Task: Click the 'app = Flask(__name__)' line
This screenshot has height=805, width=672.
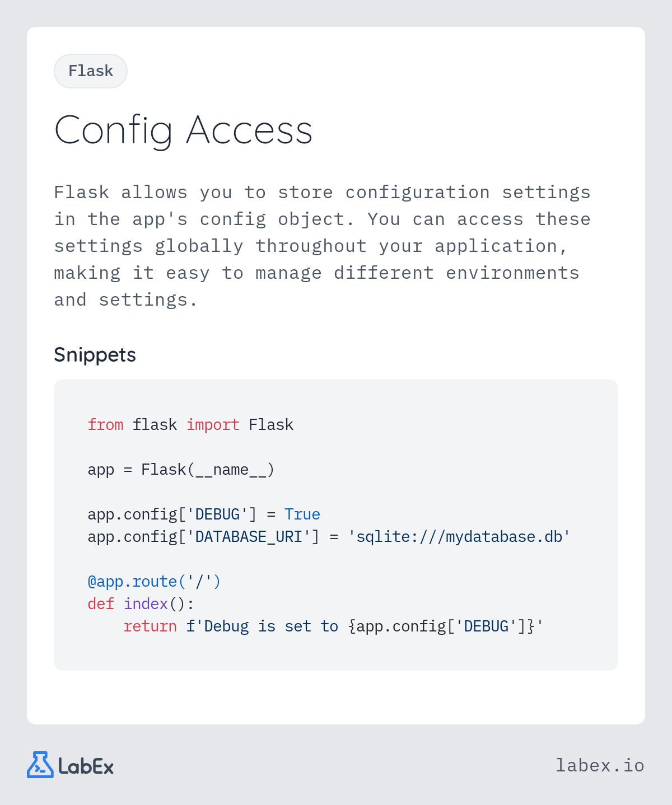Action: (181, 470)
